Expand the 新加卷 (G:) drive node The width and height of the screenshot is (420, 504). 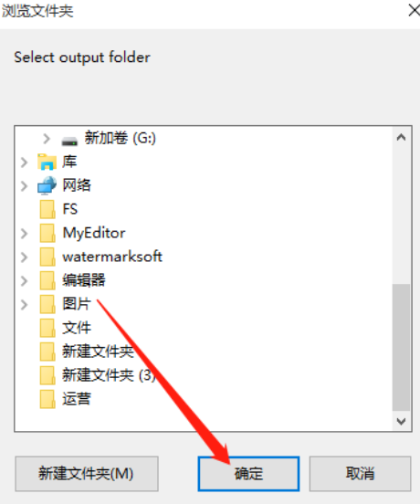[x=47, y=139]
